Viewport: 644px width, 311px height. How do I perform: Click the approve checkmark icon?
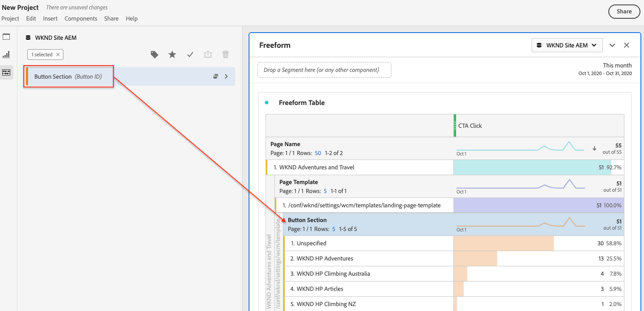190,55
